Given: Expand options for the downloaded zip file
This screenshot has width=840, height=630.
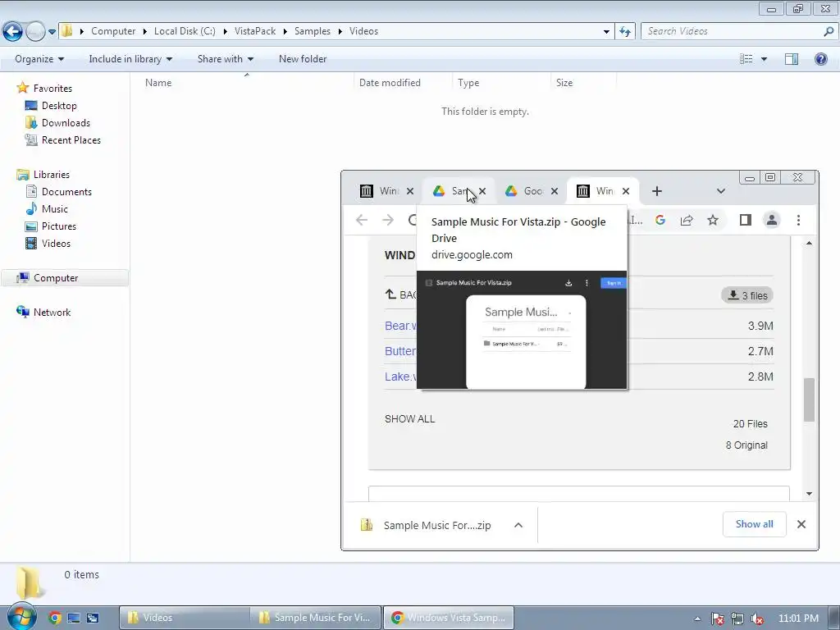Looking at the screenshot, I should pos(518,525).
